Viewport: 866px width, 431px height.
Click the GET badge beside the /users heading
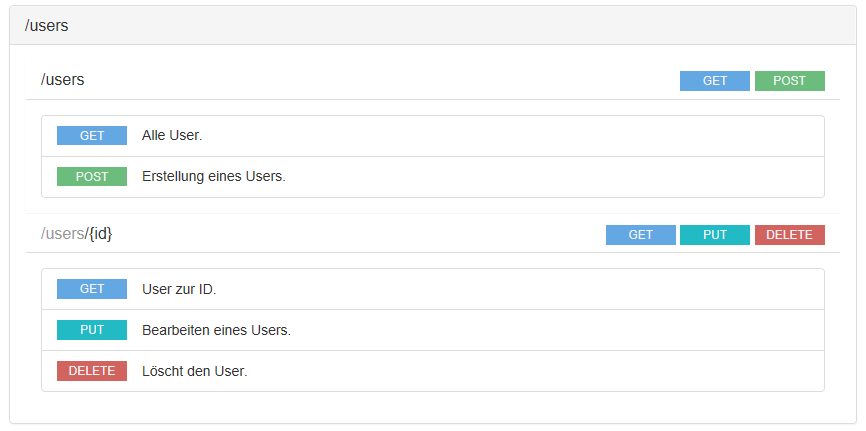click(x=714, y=81)
